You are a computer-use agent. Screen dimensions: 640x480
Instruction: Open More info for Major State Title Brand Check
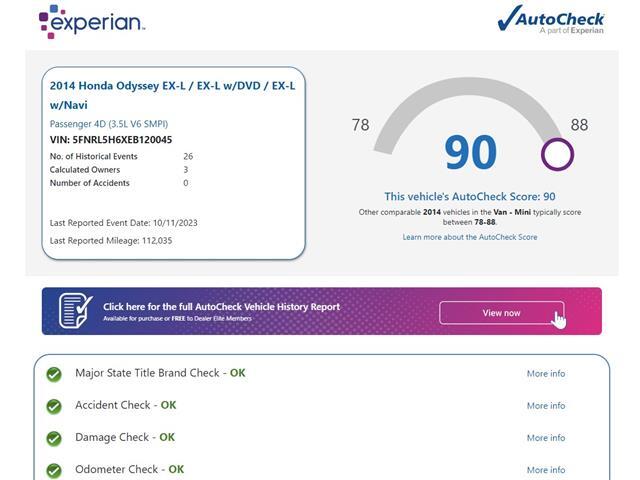(546, 373)
